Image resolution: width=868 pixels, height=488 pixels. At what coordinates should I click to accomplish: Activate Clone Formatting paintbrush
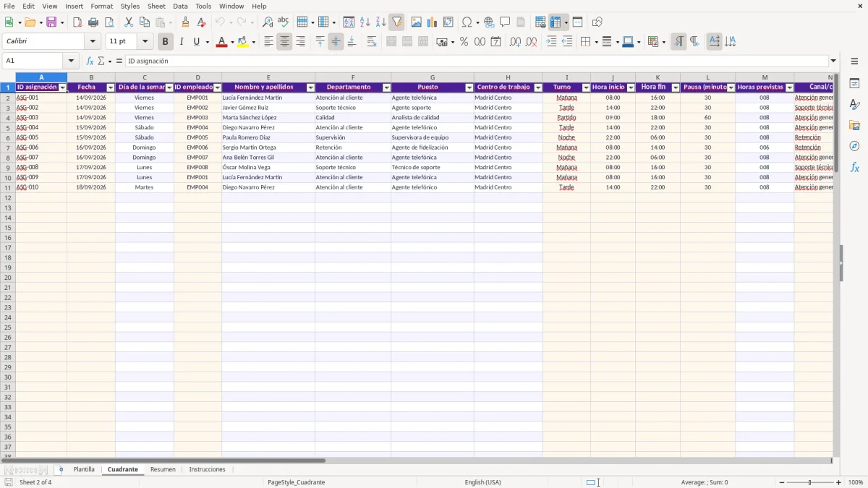[186, 22]
